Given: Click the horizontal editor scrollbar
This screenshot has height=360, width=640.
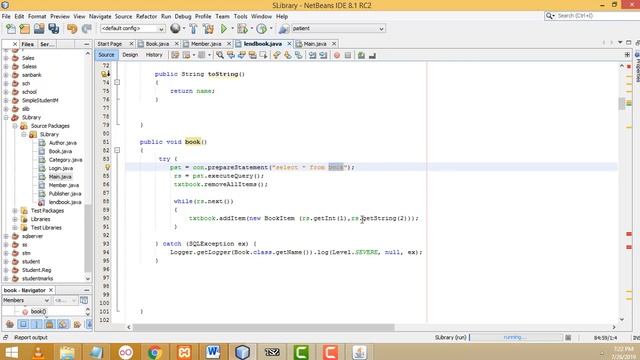Looking at the screenshot, I should click(x=263, y=327).
